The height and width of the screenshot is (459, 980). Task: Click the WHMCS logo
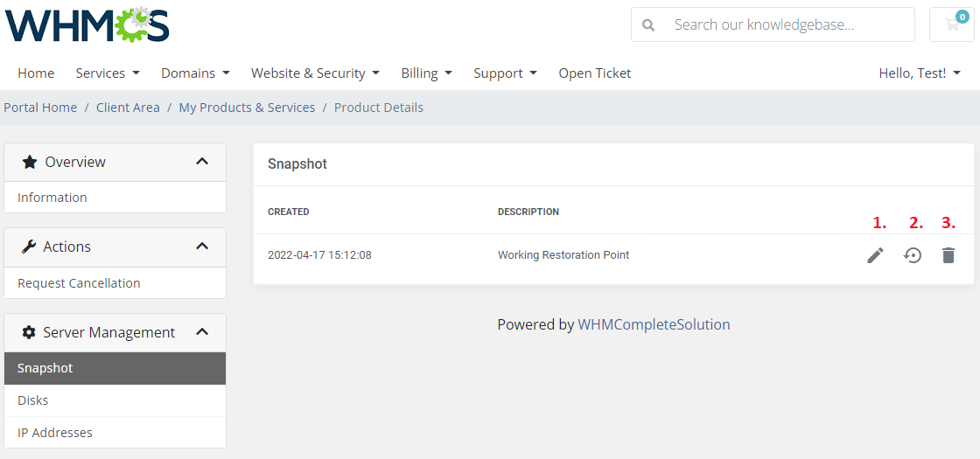click(x=87, y=24)
